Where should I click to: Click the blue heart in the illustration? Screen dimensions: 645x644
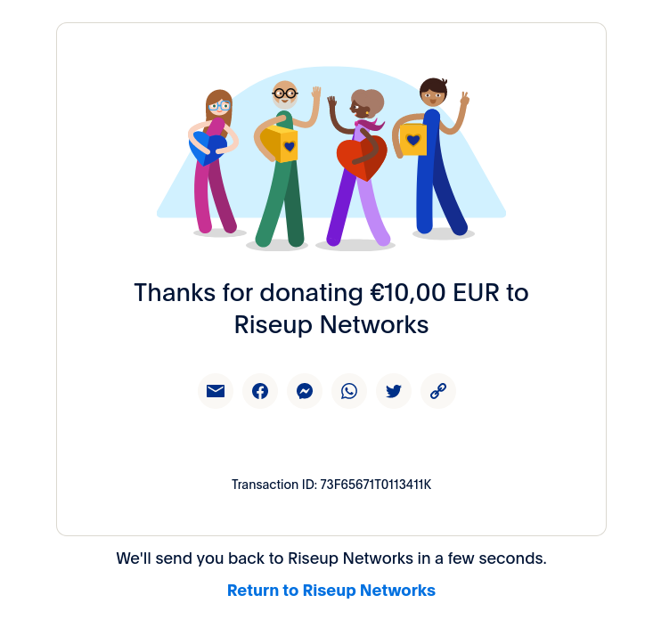point(208,147)
